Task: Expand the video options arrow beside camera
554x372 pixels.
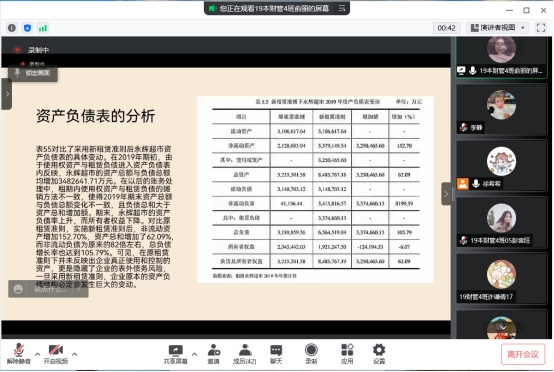Action: 75,354
